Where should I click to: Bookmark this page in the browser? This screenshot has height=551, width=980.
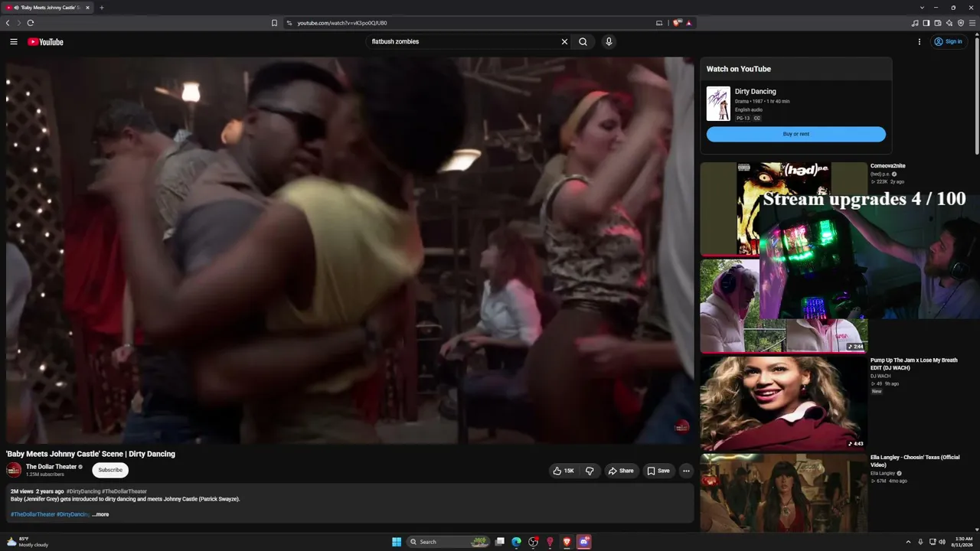pyautogui.click(x=274, y=23)
